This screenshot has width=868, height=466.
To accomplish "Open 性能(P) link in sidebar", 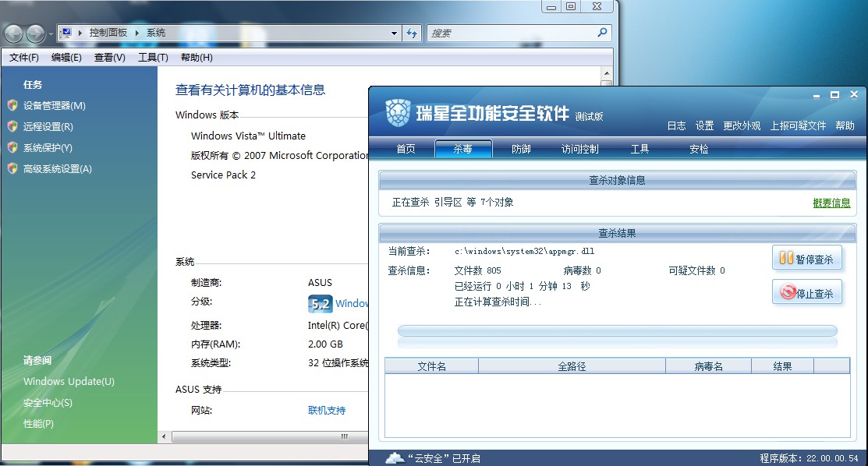I will (x=38, y=423).
